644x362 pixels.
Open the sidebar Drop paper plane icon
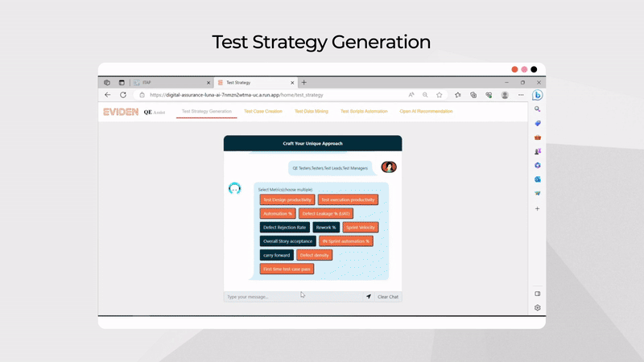pyautogui.click(x=537, y=193)
